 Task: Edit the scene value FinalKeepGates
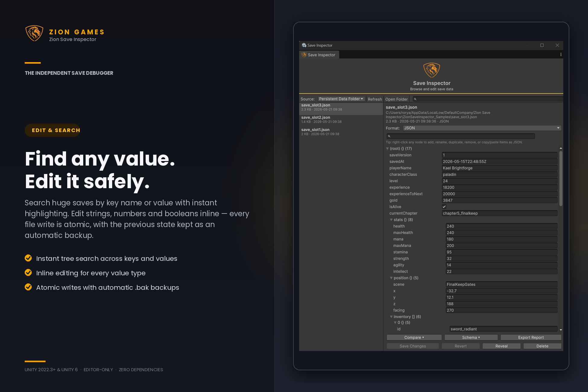click(x=501, y=285)
